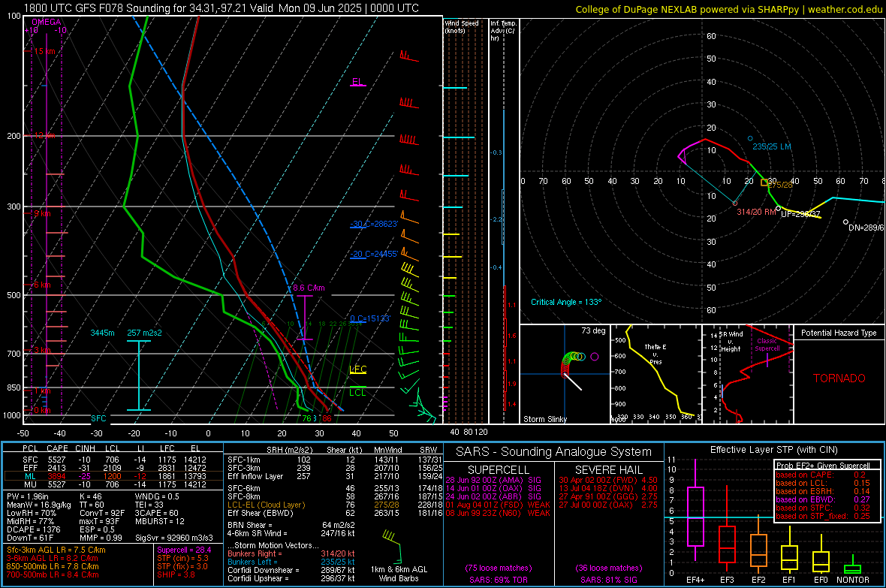Click the PW = 1.96in value

point(28,496)
